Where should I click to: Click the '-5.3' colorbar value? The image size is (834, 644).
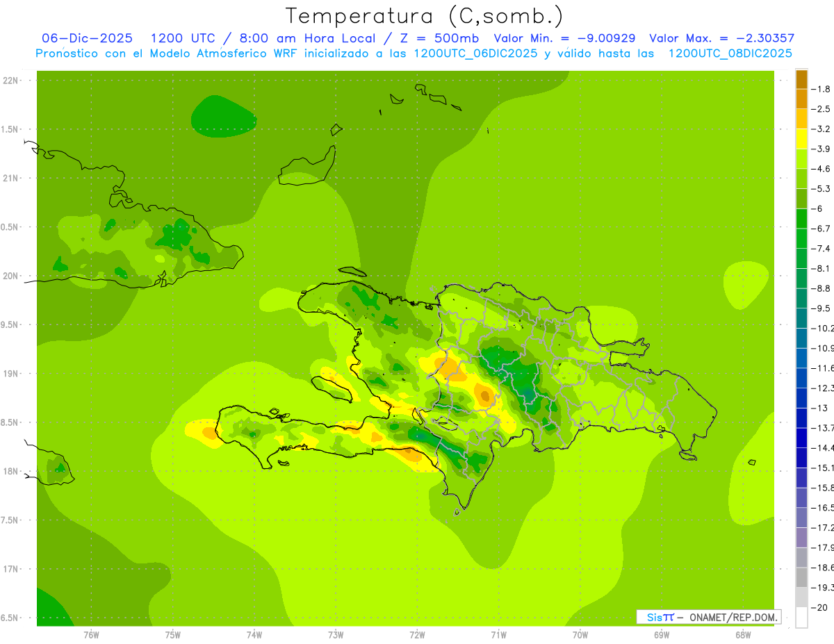pos(821,188)
